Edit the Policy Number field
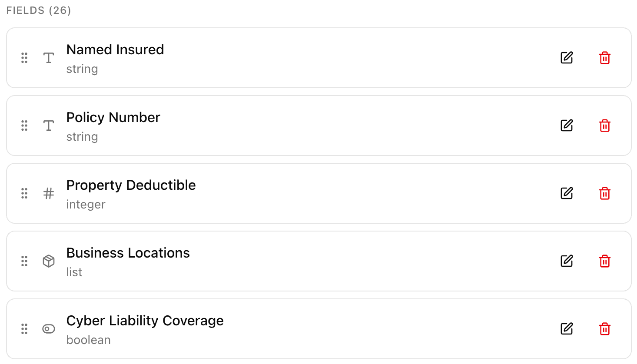The height and width of the screenshot is (364, 637). click(x=567, y=126)
